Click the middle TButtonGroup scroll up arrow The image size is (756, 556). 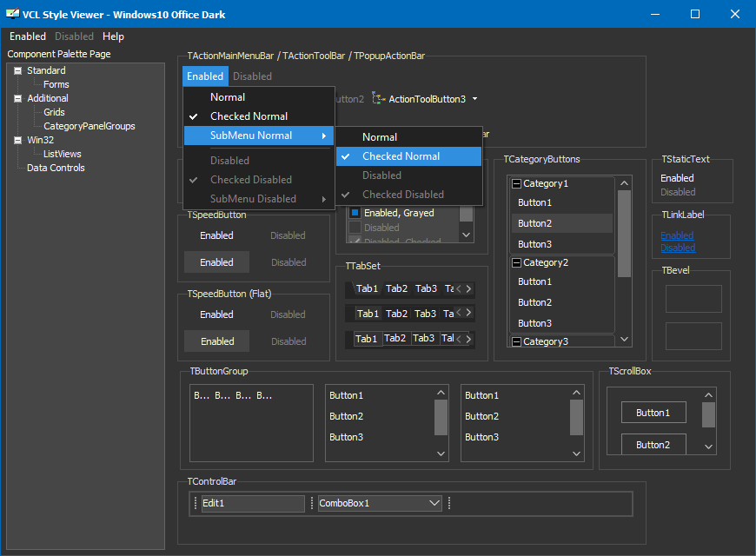(441, 393)
